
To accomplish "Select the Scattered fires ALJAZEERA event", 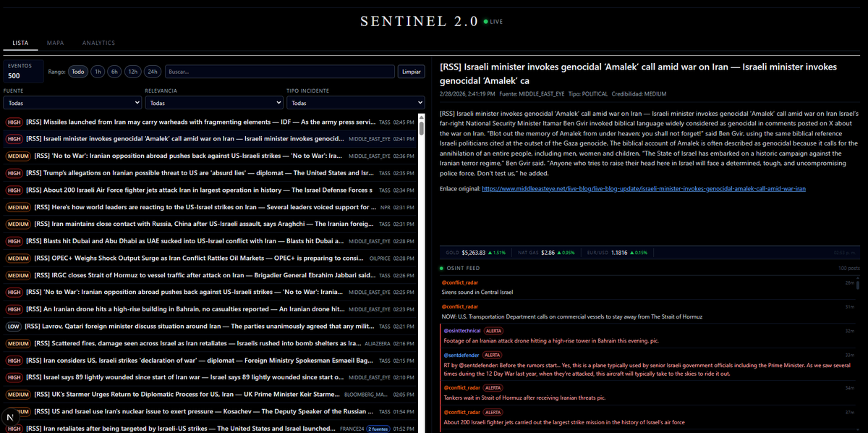I will tap(210, 343).
